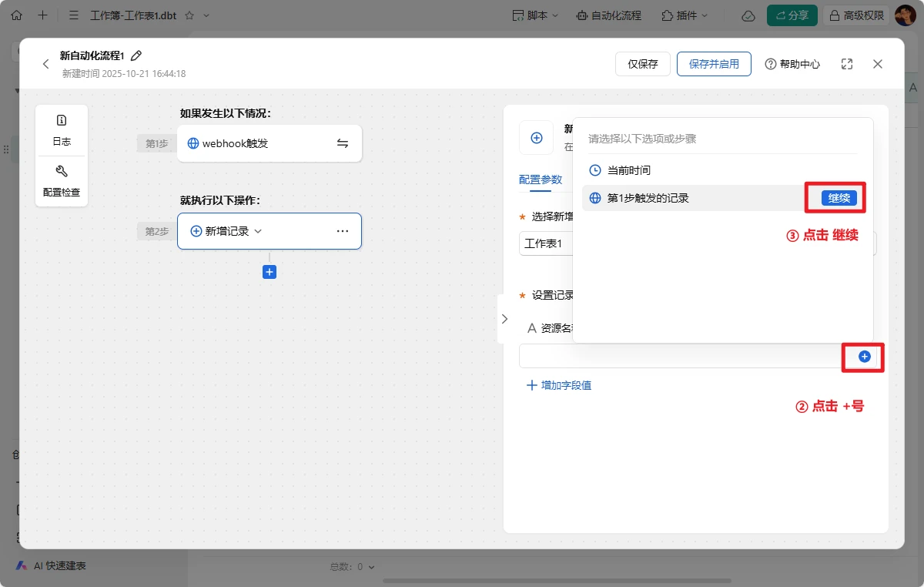This screenshot has height=587, width=924.
Task: Open the 日志 log panel
Action: coord(62,129)
